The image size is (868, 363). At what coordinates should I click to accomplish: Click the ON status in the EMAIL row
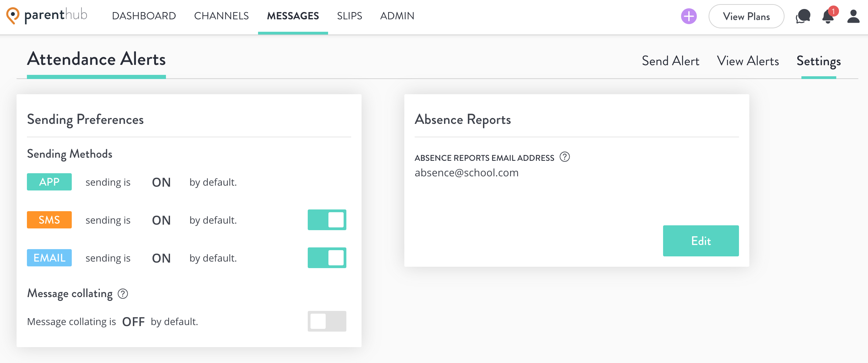point(161,258)
